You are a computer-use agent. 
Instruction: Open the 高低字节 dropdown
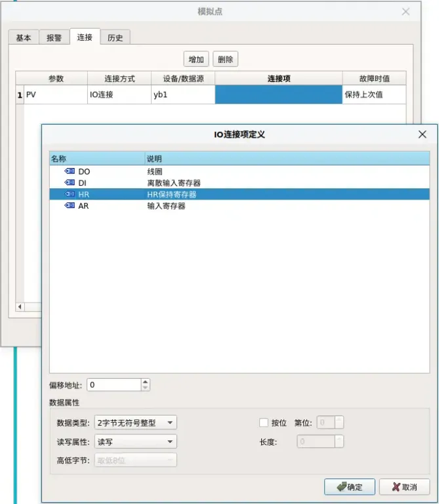[x=136, y=460]
